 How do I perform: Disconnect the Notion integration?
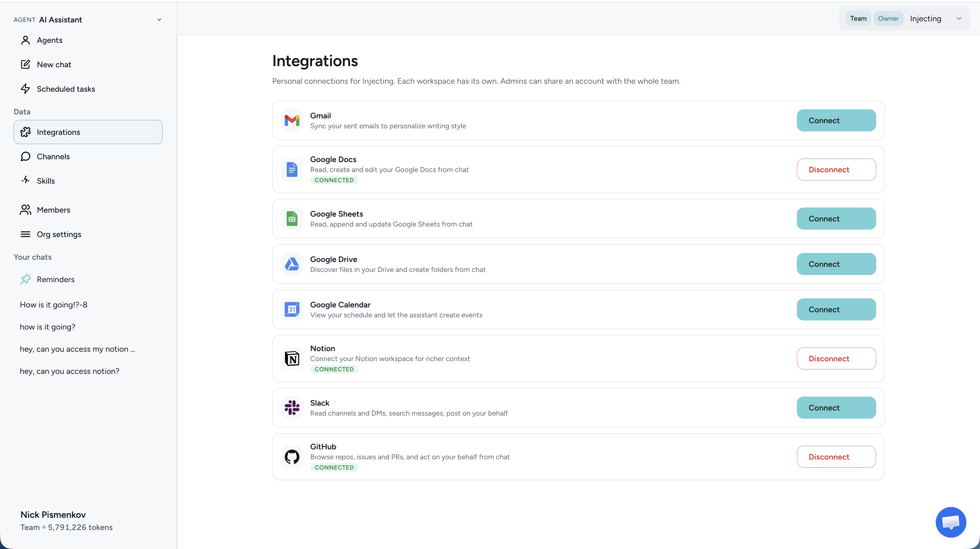[836, 359]
